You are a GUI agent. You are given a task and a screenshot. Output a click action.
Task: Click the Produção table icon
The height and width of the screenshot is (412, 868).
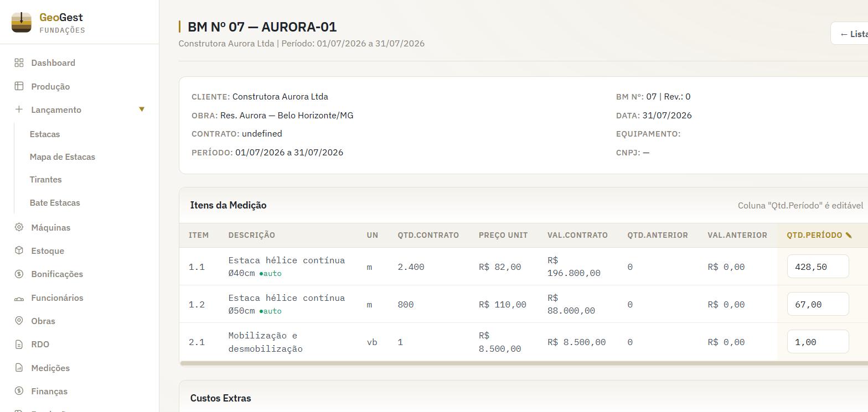pos(19,86)
